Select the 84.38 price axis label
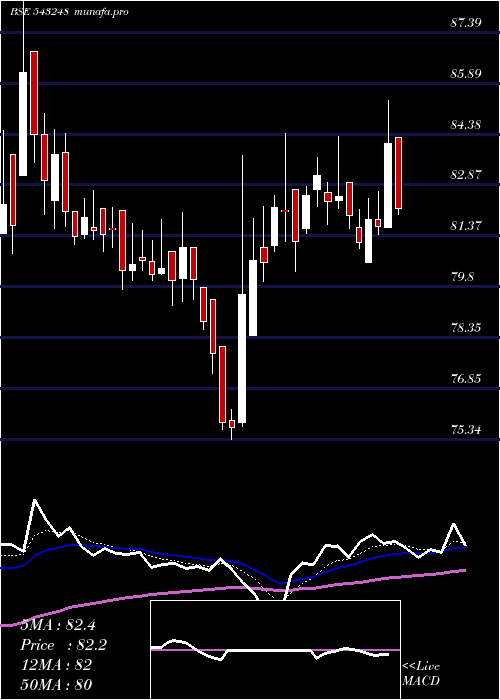 (466, 124)
